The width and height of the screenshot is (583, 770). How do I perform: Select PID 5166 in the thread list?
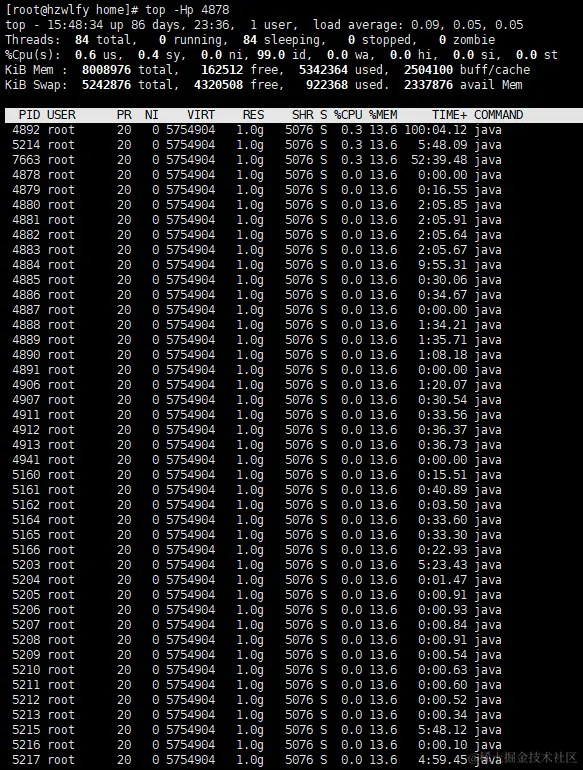26,550
